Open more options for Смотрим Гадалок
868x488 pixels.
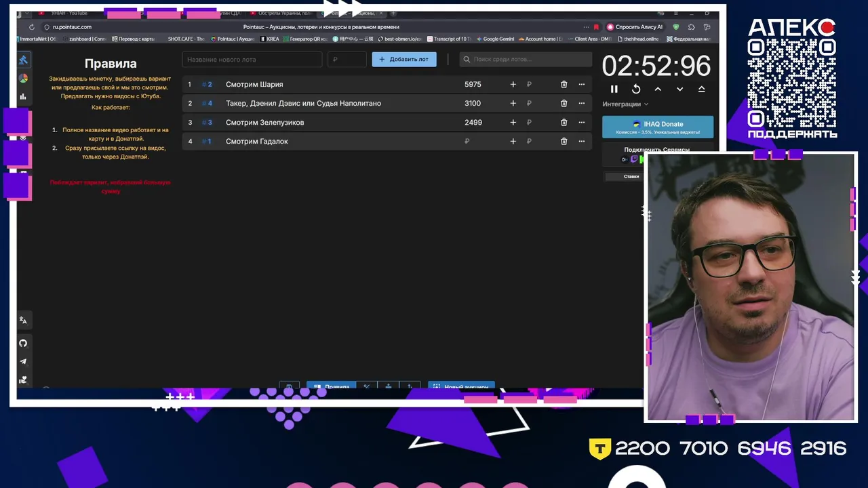[x=581, y=142]
